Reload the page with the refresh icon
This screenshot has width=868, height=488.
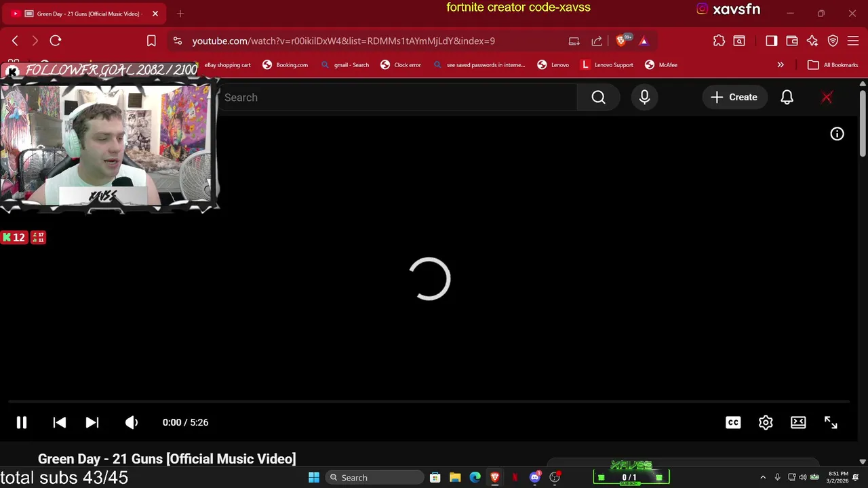[56, 41]
